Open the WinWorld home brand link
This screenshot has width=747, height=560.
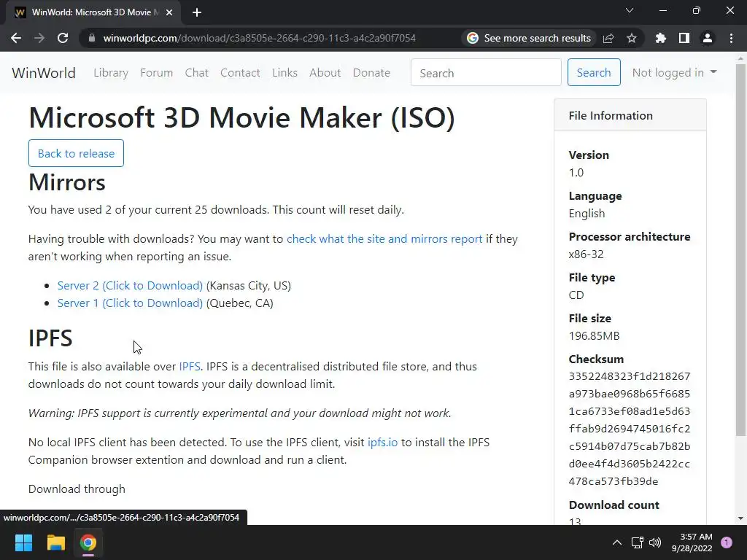pos(44,73)
